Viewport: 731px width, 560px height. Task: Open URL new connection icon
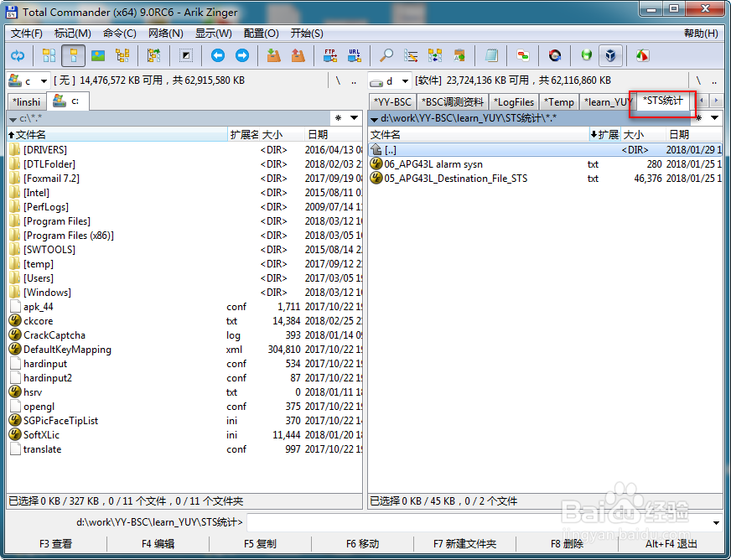coord(355,56)
